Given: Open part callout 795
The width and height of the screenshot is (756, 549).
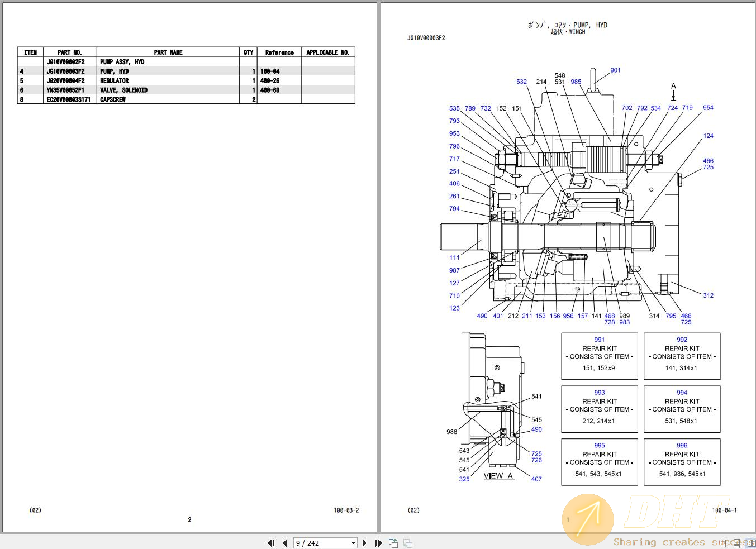Looking at the screenshot, I should pyautogui.click(x=671, y=316).
